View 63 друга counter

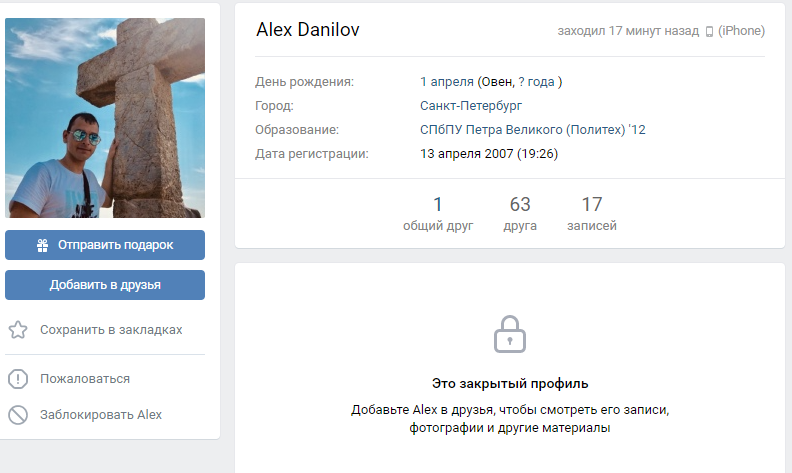click(520, 214)
